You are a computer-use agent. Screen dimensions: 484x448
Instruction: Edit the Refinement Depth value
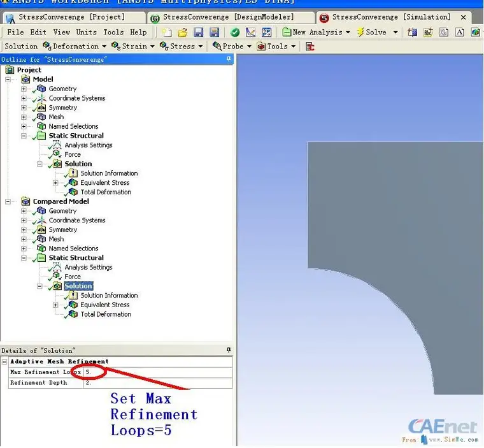click(158, 382)
